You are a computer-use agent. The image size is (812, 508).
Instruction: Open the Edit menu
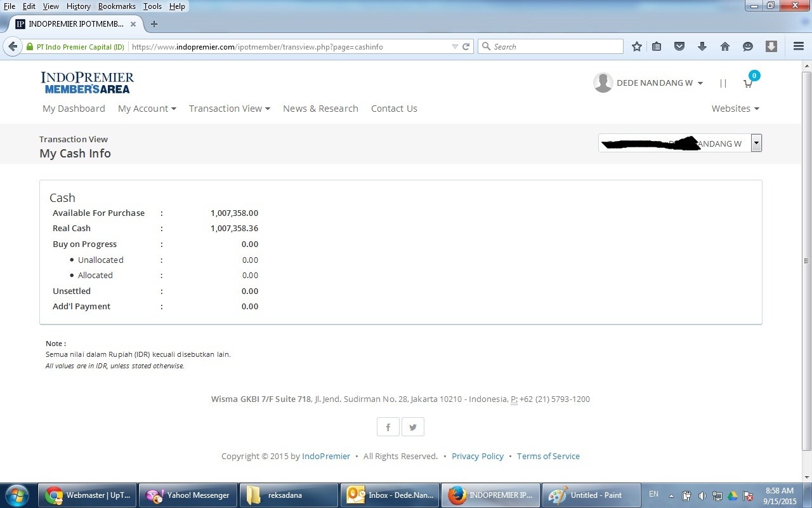click(x=29, y=6)
